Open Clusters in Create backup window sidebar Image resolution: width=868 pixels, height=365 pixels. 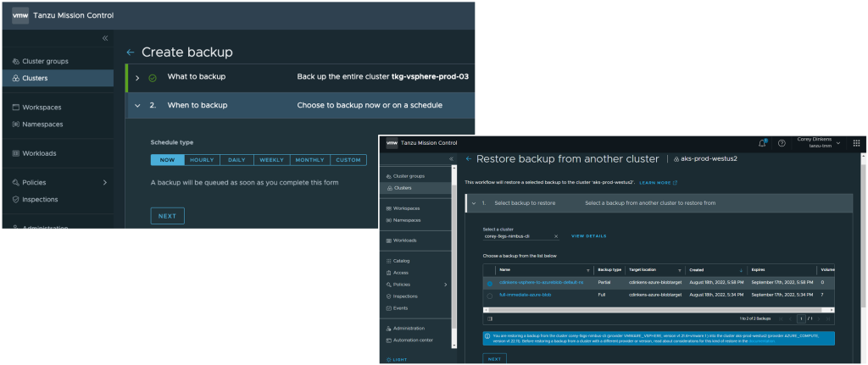click(x=58, y=79)
